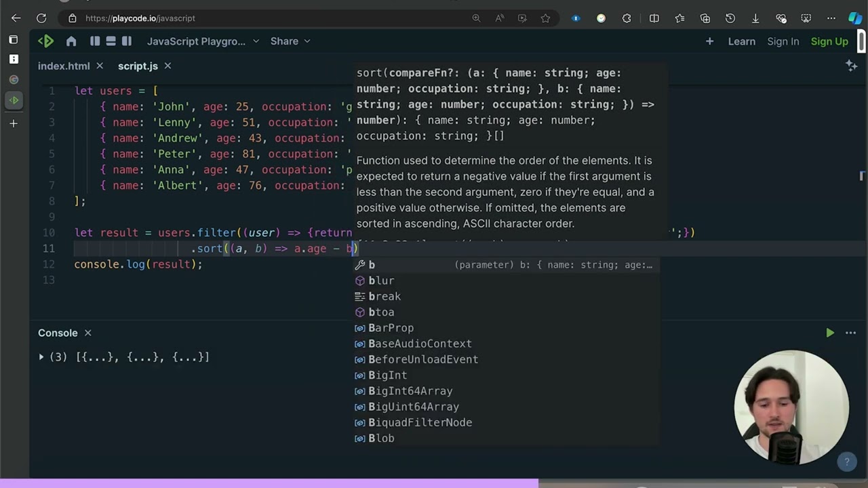This screenshot has height=488, width=868.
Task: Add new sidebar tab with plus icon
Action: (14, 123)
